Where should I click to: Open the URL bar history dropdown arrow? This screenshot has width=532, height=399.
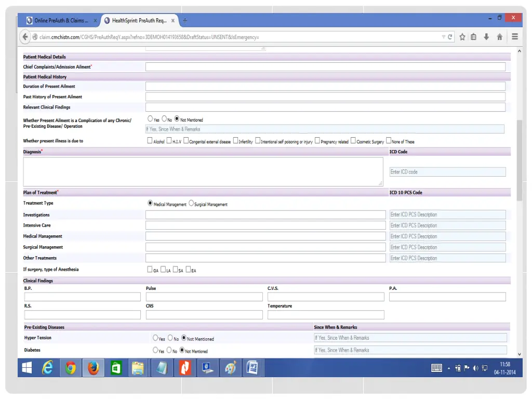click(444, 37)
